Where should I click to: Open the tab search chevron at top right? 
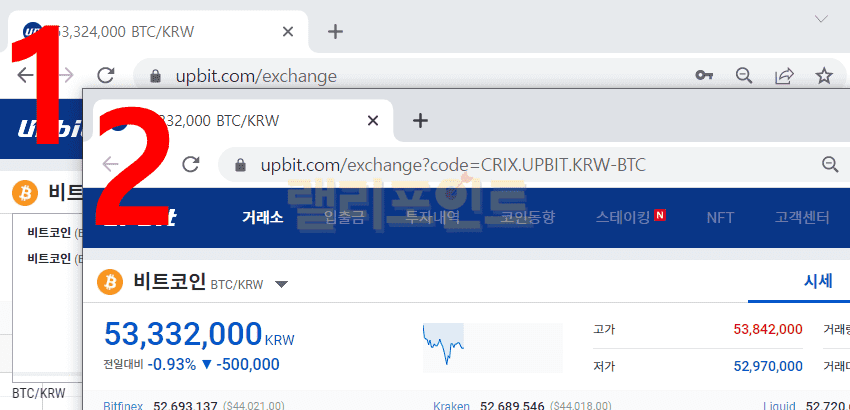pyautogui.click(x=822, y=18)
